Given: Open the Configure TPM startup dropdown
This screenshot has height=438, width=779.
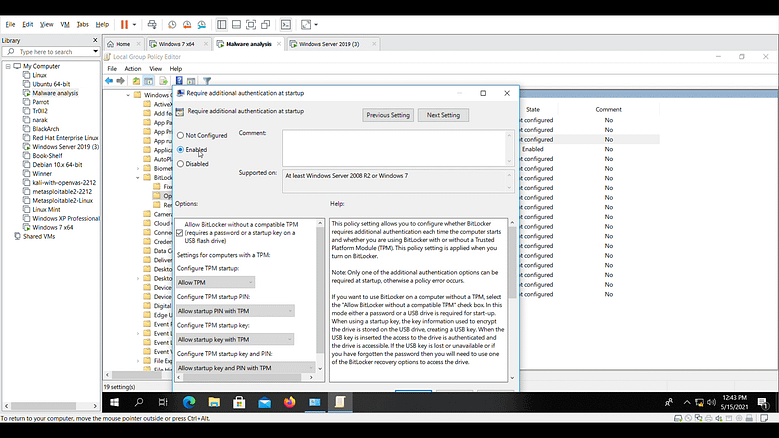Looking at the screenshot, I should 216,282.
